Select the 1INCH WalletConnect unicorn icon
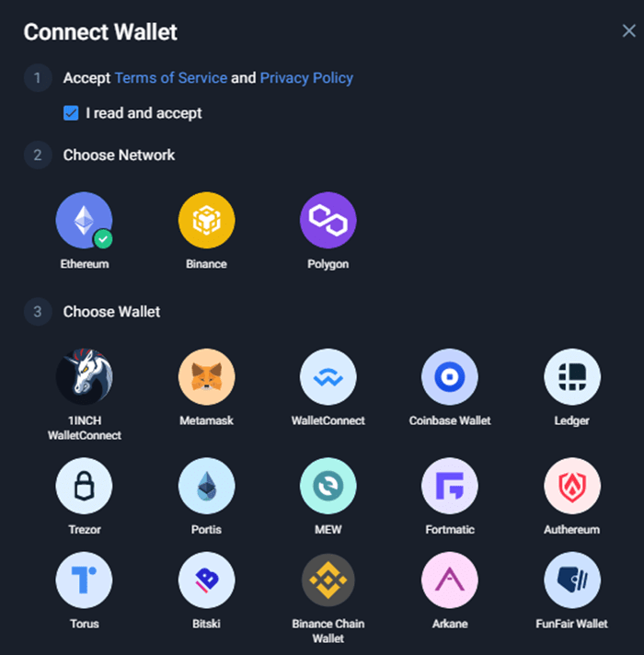This screenshot has height=655, width=644. (x=84, y=377)
